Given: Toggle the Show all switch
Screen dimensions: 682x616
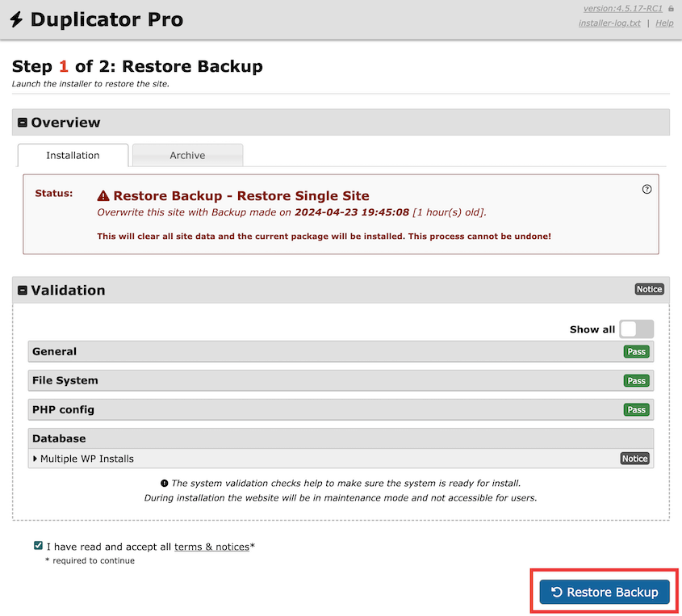Looking at the screenshot, I should pyautogui.click(x=636, y=329).
